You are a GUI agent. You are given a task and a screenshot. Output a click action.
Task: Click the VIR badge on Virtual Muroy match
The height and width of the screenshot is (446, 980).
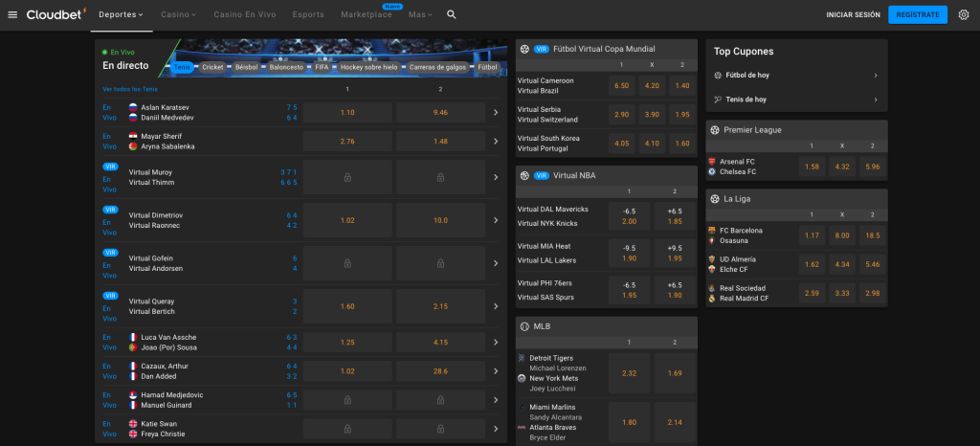[111, 167]
